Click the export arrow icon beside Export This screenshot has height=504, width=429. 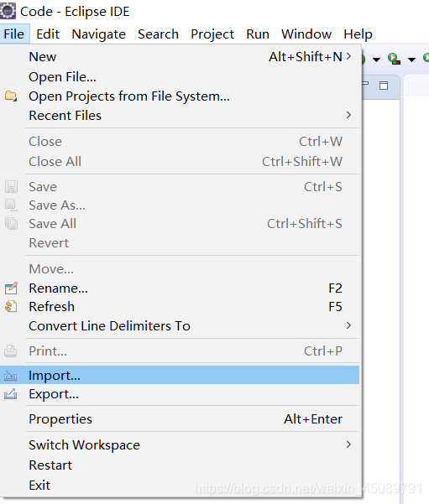coord(11,394)
